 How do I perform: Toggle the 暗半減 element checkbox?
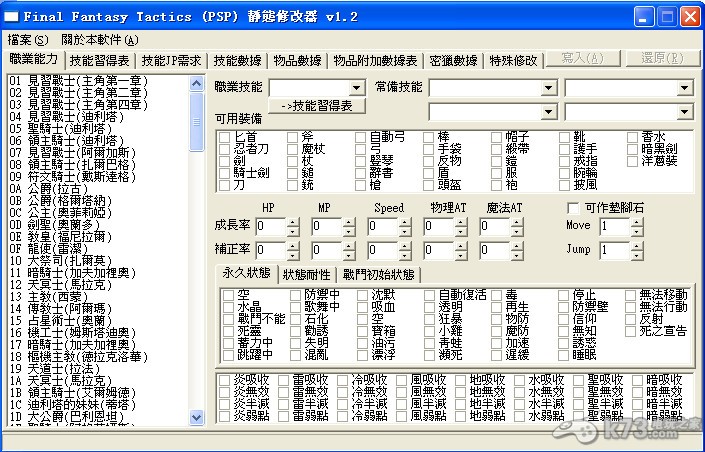(638, 404)
